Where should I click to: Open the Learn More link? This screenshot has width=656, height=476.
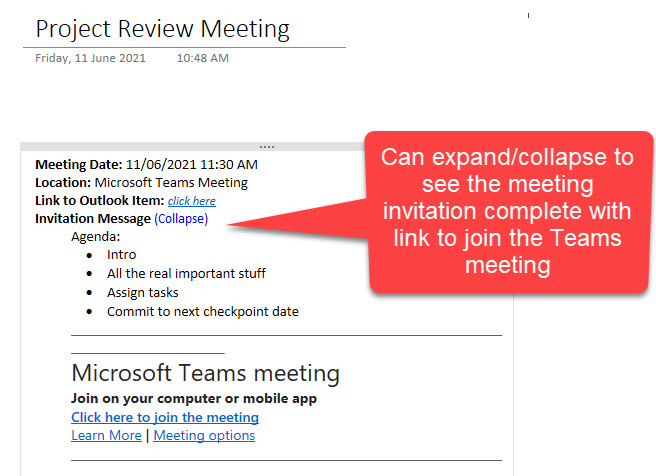[106, 435]
